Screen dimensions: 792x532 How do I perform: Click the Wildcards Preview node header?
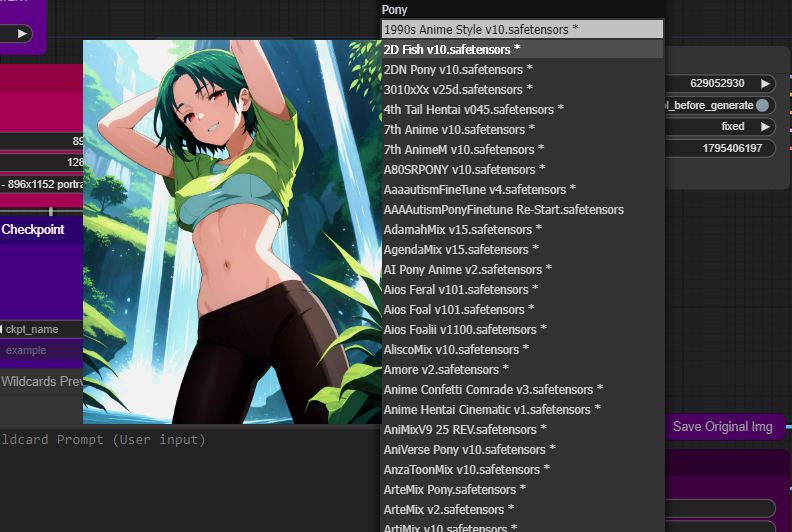pos(41,381)
